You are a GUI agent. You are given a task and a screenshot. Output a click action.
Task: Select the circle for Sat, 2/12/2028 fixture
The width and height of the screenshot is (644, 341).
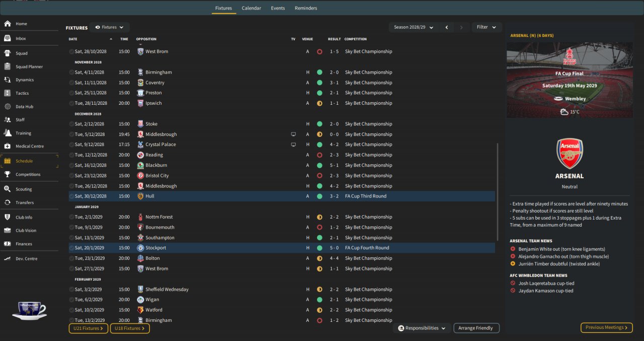pyautogui.click(x=71, y=124)
